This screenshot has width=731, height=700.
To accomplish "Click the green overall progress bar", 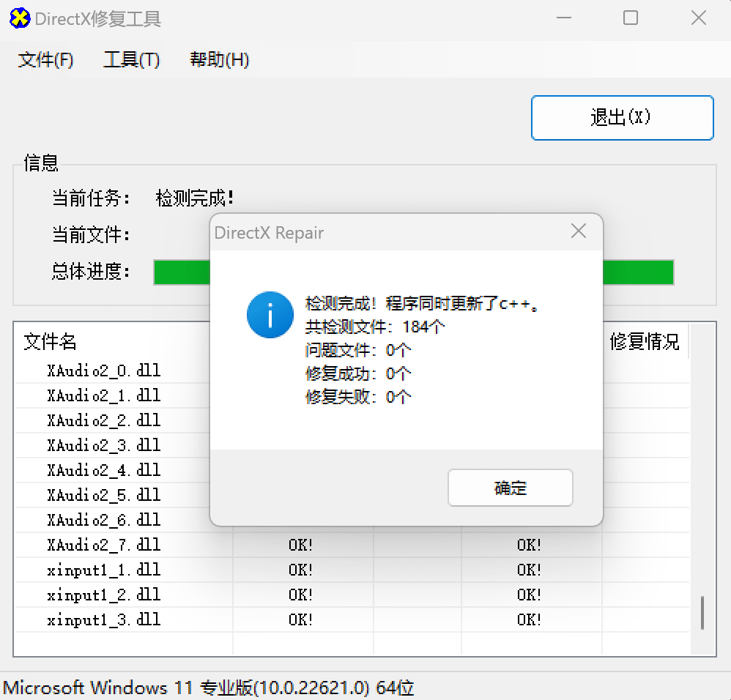I will point(637,272).
